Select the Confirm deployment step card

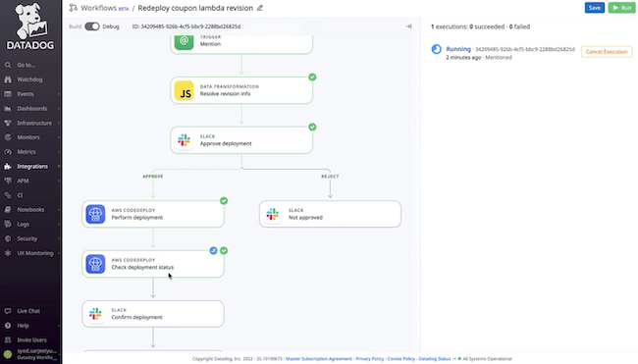153,314
